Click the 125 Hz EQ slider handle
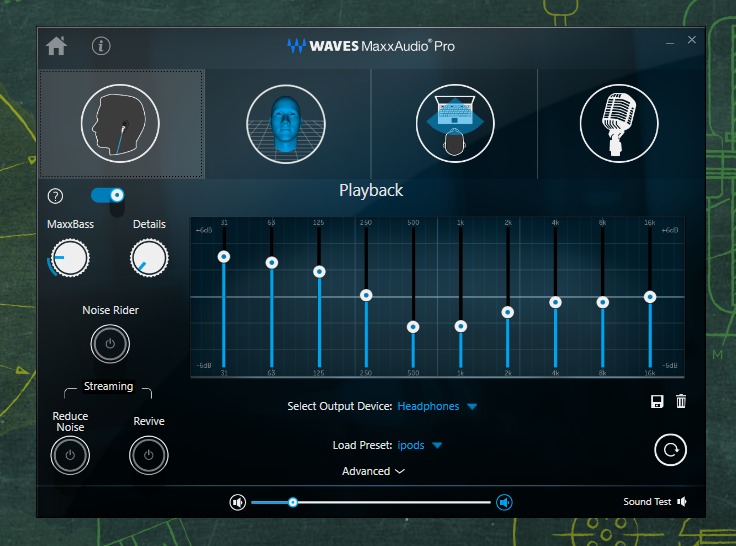The width and height of the screenshot is (736, 546). [x=319, y=271]
